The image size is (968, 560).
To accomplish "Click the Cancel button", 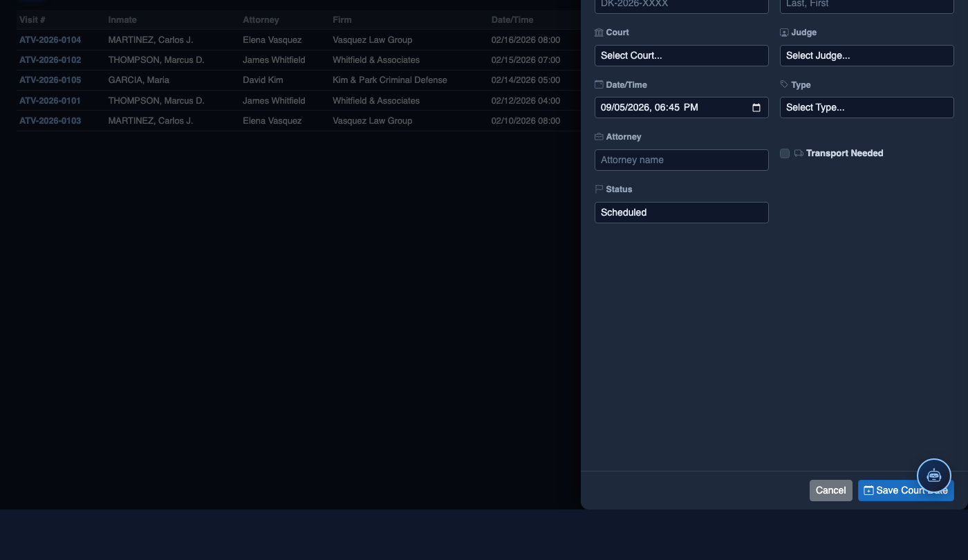I will [x=831, y=490].
